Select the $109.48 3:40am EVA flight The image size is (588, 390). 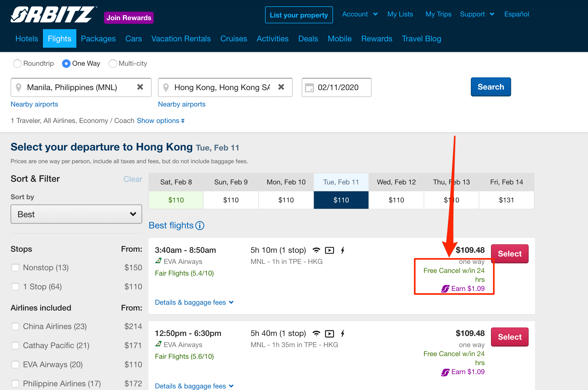tap(509, 254)
